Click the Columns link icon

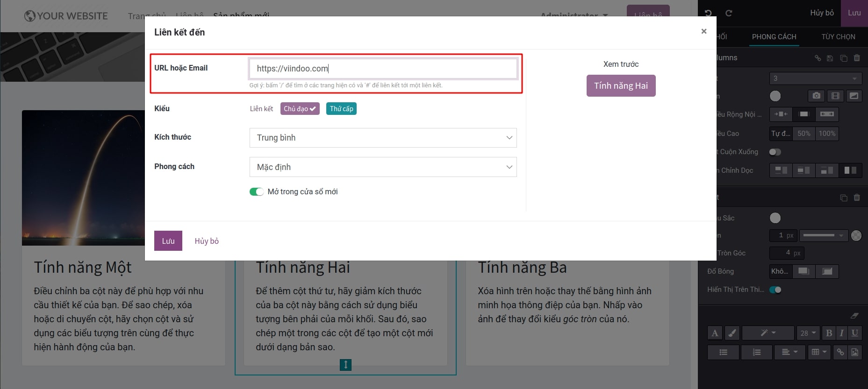tap(818, 58)
